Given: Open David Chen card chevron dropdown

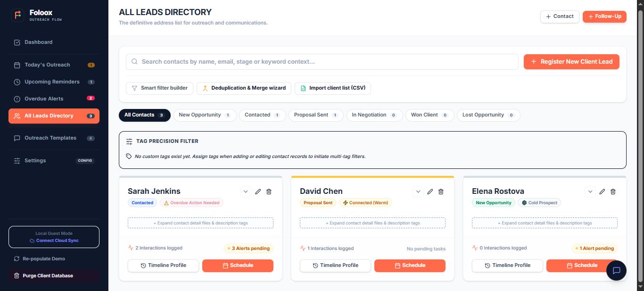Looking at the screenshot, I should pos(418,191).
